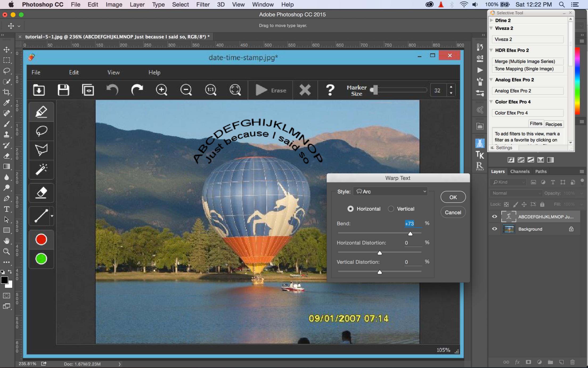The height and width of the screenshot is (368, 588).
Task: Hide the Background layer
Action: [x=495, y=229]
